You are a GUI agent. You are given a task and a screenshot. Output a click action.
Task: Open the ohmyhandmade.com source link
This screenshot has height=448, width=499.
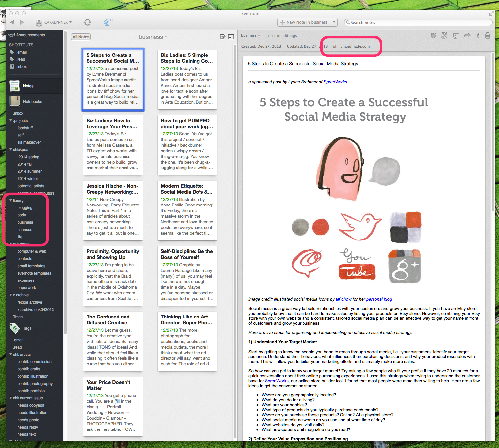[x=351, y=46]
